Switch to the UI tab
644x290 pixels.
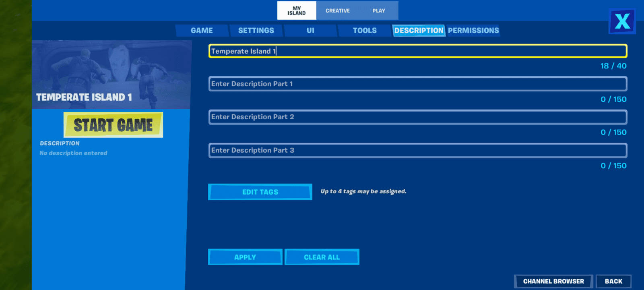point(310,31)
